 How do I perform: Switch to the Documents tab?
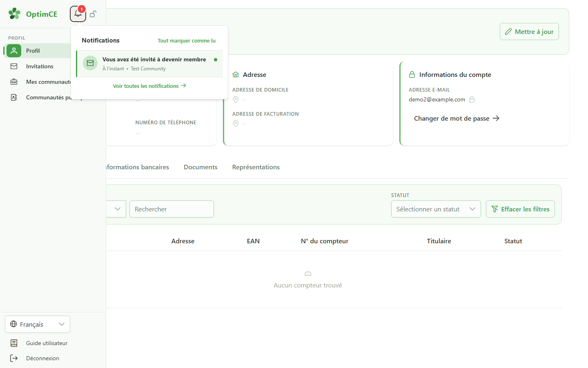pos(200,167)
